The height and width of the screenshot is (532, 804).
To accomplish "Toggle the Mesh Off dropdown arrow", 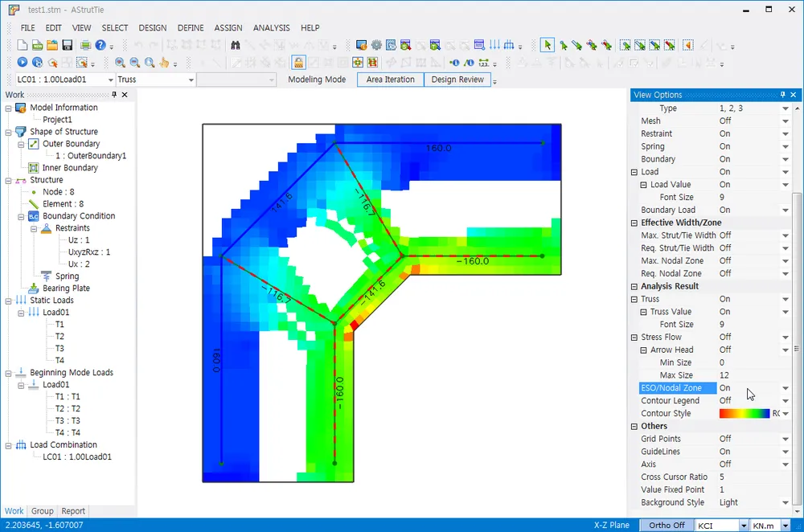I will [x=785, y=121].
